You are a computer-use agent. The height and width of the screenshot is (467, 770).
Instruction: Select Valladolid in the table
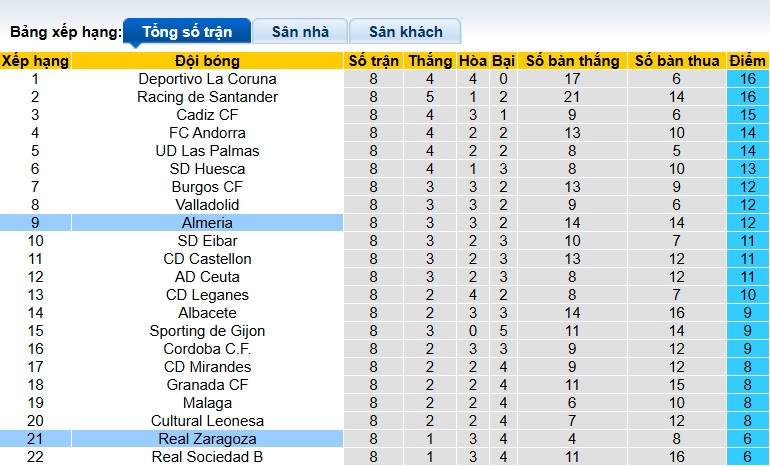click(x=207, y=205)
